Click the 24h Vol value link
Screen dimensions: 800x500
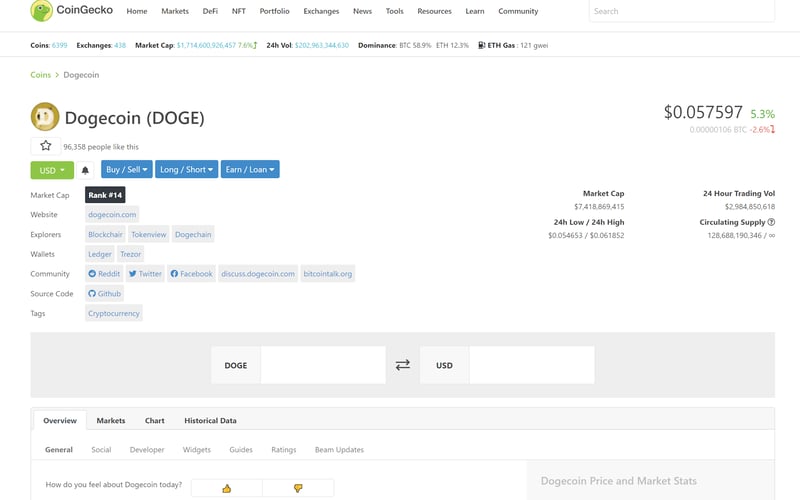coord(322,45)
